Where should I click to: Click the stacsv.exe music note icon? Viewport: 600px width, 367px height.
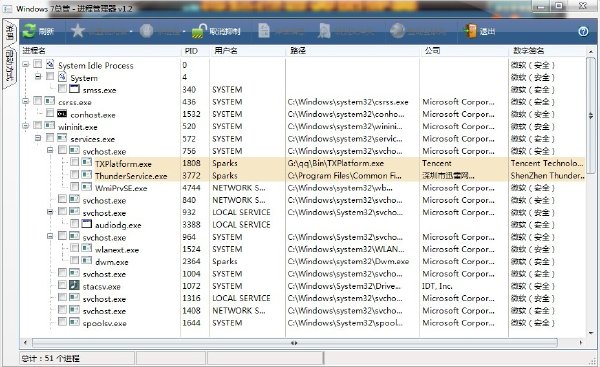(74, 285)
